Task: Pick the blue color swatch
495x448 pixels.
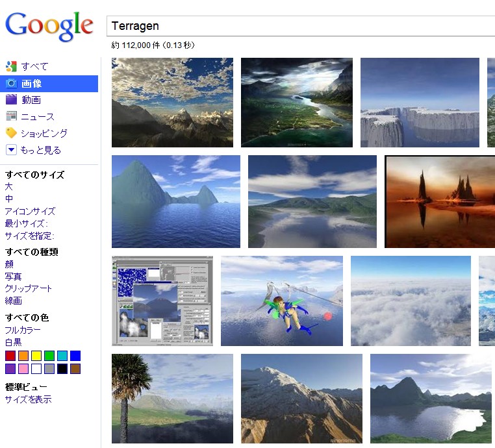Action: pyautogui.click(x=75, y=356)
